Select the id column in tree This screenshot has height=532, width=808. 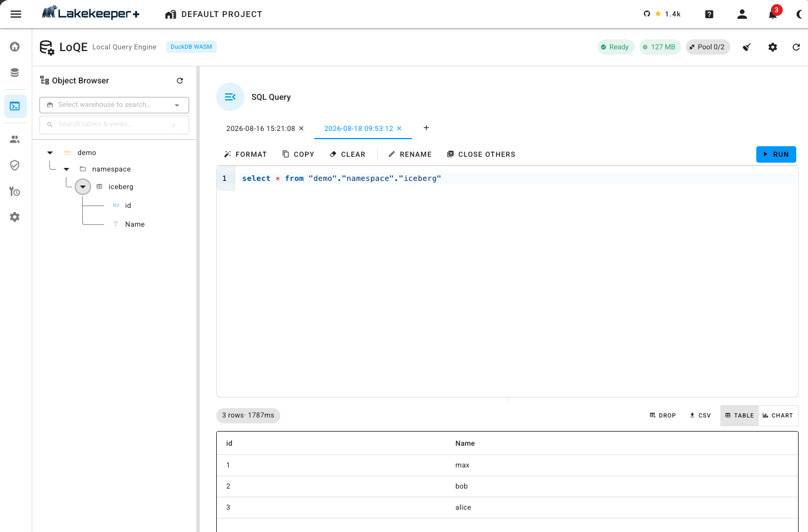point(128,206)
